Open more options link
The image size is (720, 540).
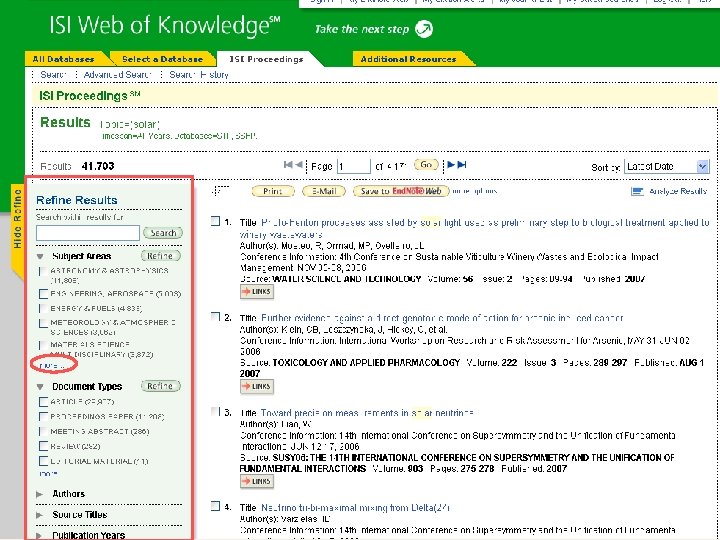[475, 191]
